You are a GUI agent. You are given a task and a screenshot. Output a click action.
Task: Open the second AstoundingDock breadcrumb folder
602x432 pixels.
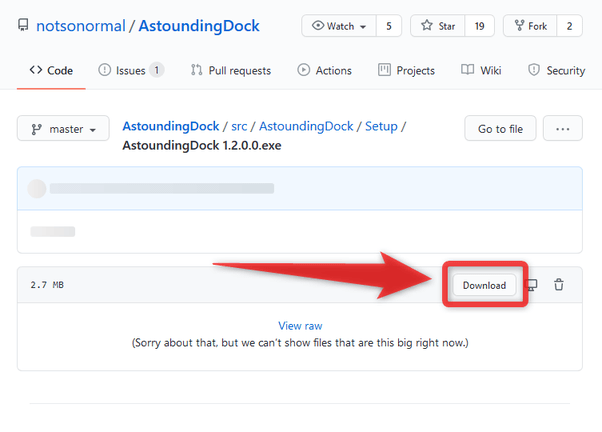(306, 126)
